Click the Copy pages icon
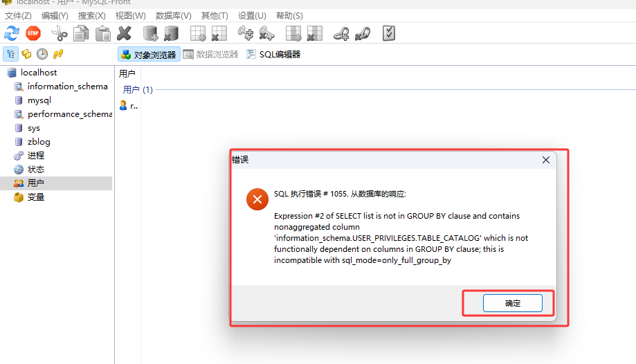Viewport: 636px width, 364px height. tap(81, 33)
